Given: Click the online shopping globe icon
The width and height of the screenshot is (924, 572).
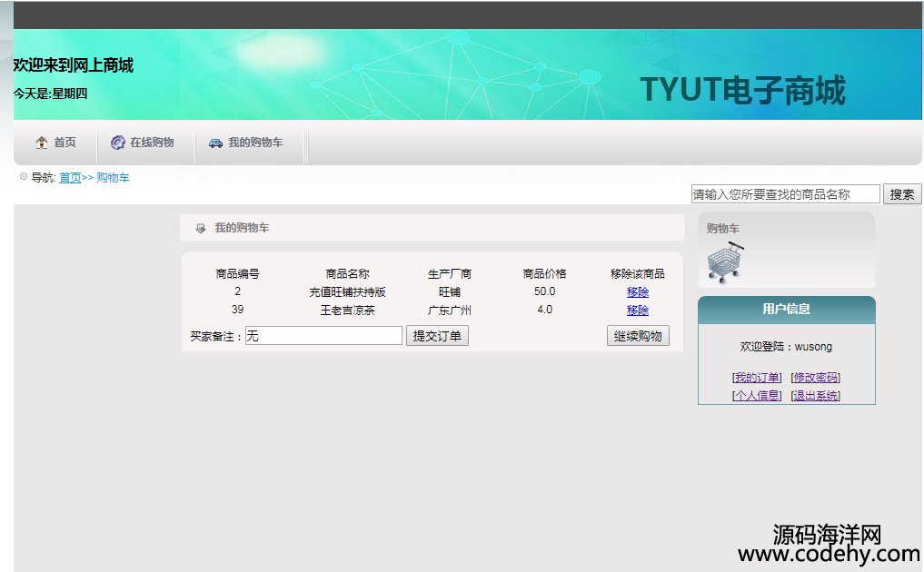Looking at the screenshot, I should [117, 143].
